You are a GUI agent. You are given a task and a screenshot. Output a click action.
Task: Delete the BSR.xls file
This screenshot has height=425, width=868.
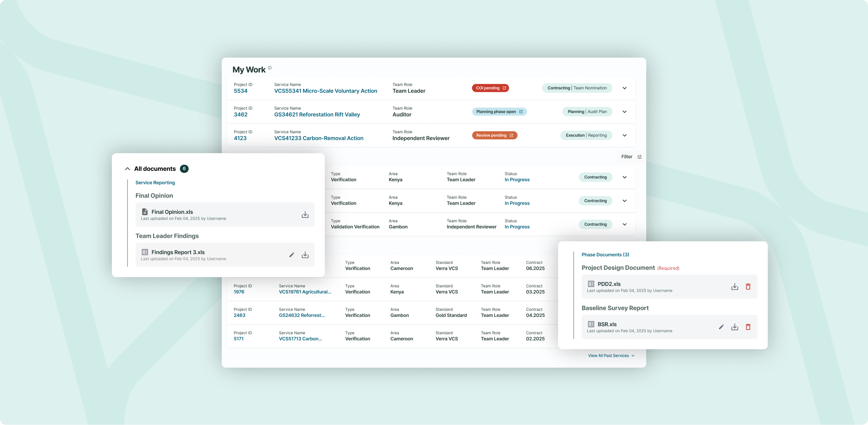tap(748, 327)
